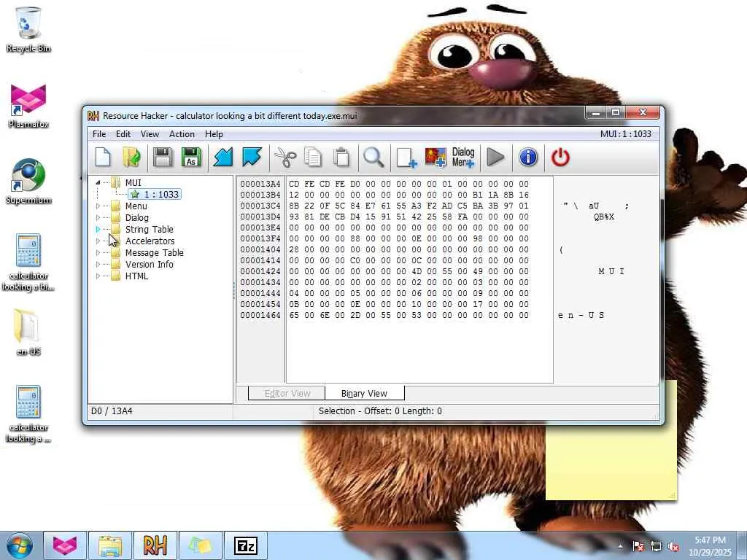Open the Action menu
The image size is (747, 560).
[x=182, y=134]
